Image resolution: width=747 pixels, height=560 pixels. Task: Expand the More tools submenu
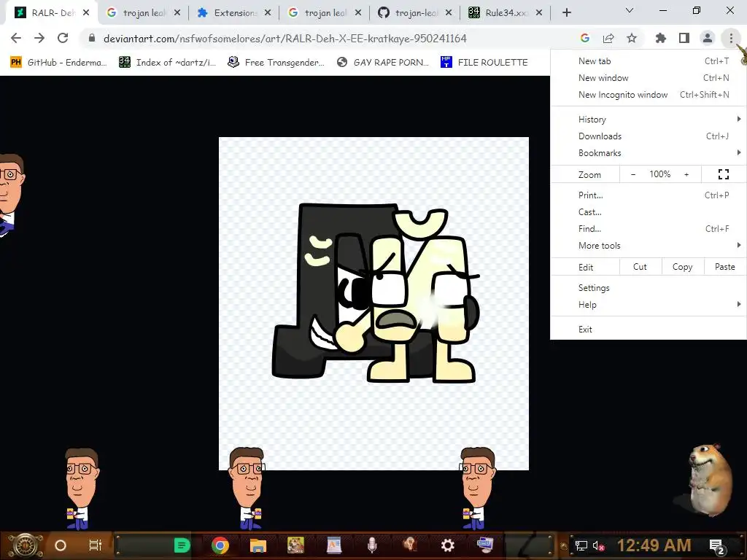(649, 245)
